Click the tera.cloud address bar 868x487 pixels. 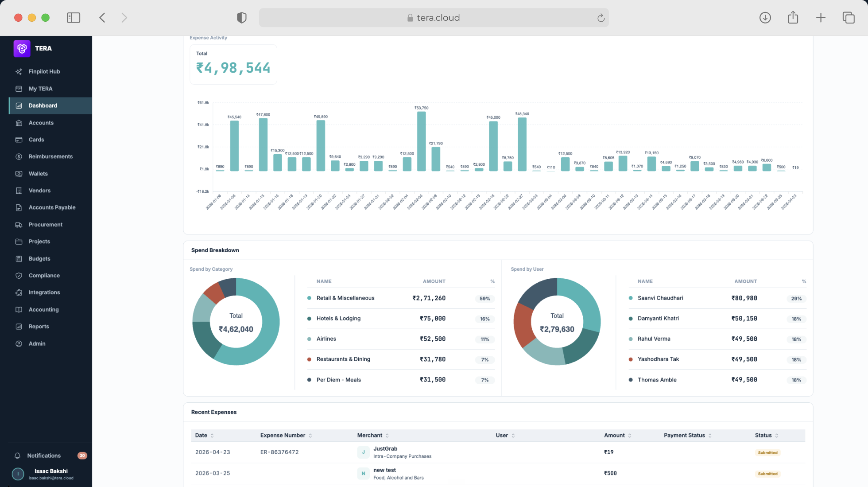coord(434,18)
